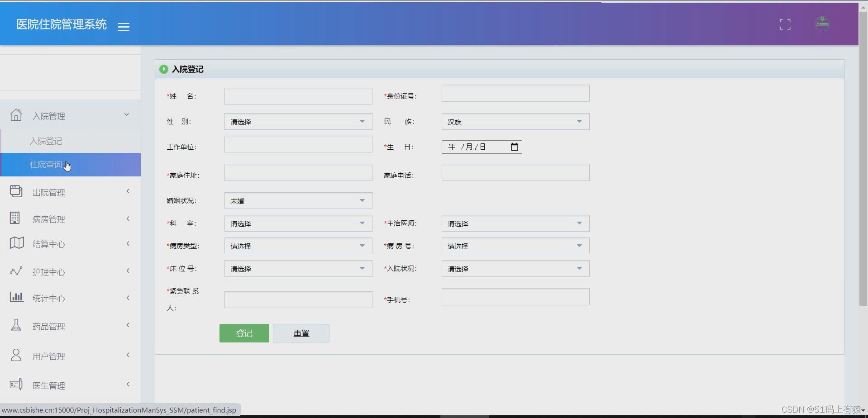This screenshot has height=418, width=868.
Task: Click the 姓名 input field
Action: pos(298,96)
